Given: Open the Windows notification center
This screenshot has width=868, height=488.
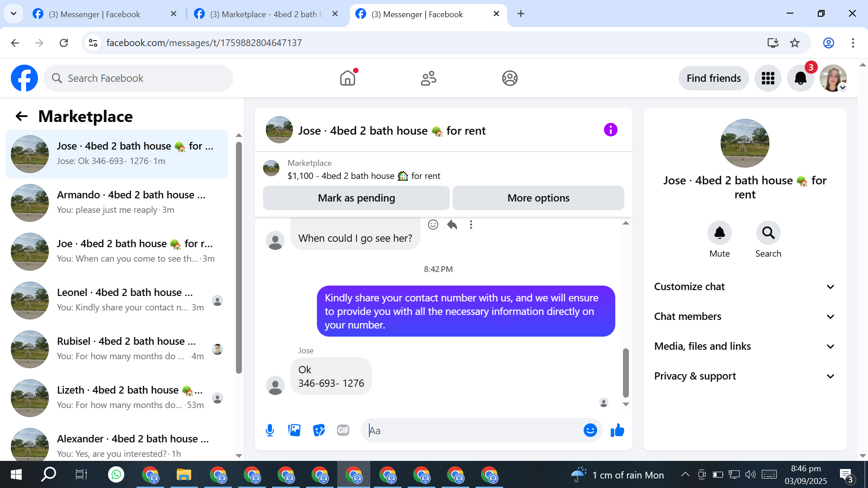Looking at the screenshot, I should point(846,475).
